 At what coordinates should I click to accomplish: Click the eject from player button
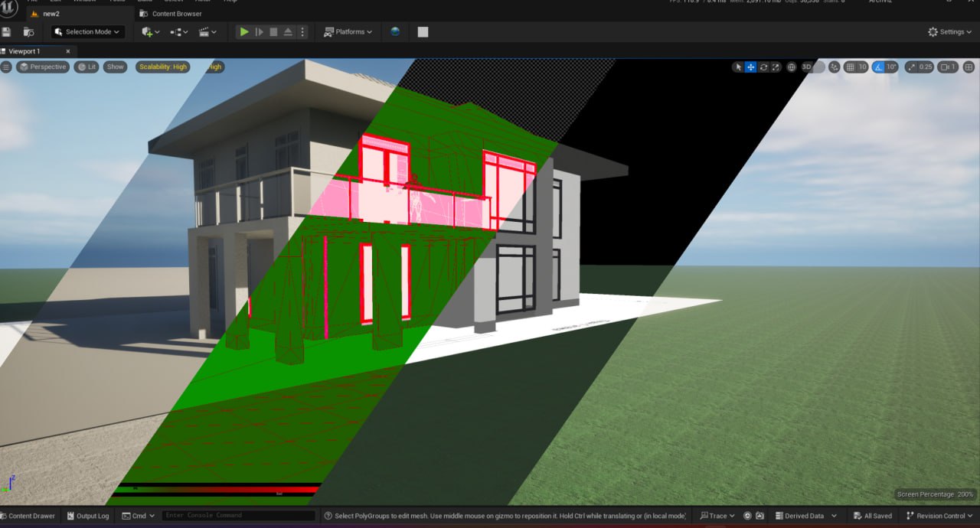(x=288, y=32)
